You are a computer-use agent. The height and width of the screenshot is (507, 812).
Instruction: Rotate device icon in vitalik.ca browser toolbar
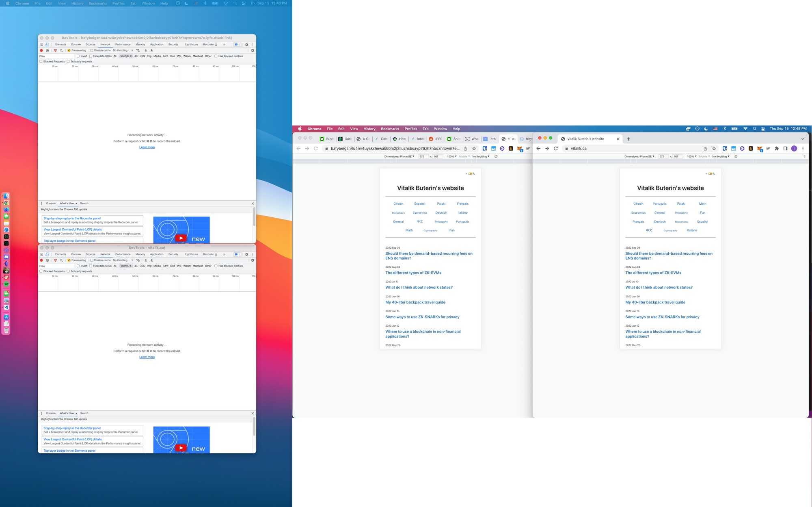pyautogui.click(x=736, y=156)
